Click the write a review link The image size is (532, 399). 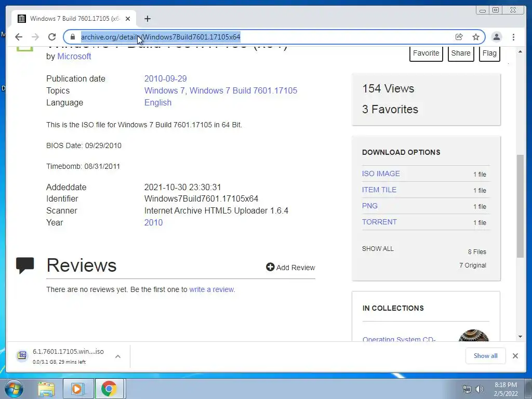pyautogui.click(x=211, y=289)
